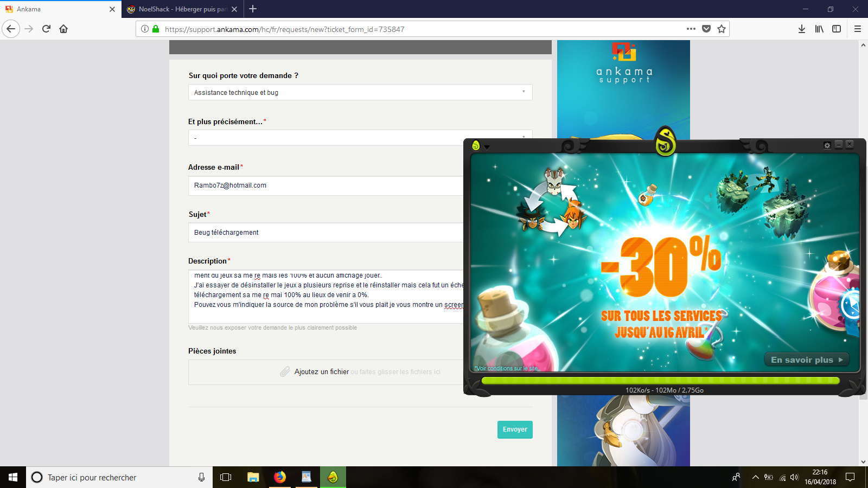The image size is (868, 488).
Task: Click the page scrollbar down arrow
Action: pyautogui.click(x=863, y=462)
